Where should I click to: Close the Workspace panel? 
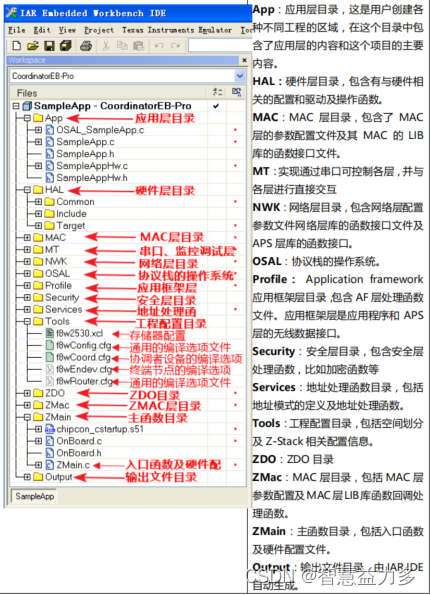point(244,60)
